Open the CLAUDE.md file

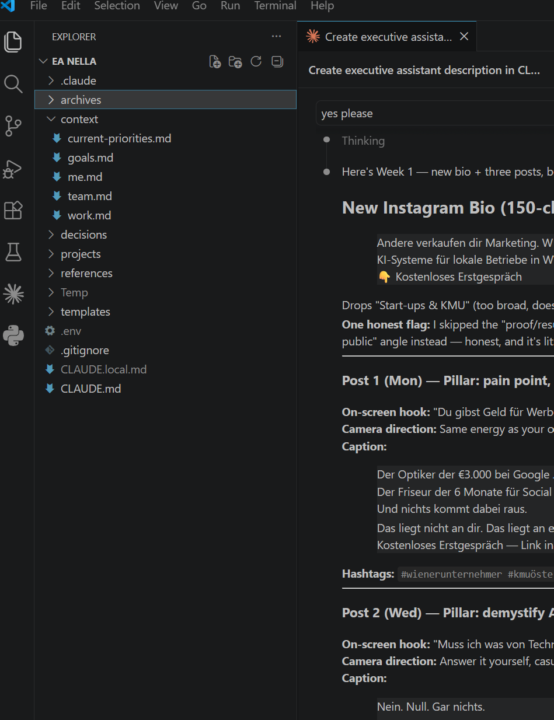tap(90, 388)
